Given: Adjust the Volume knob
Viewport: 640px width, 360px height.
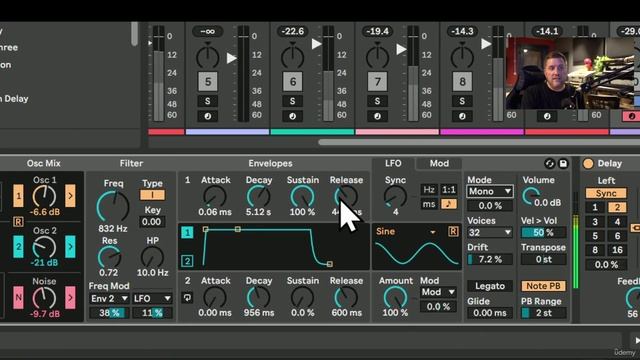Looking at the screenshot, I should point(530,197).
